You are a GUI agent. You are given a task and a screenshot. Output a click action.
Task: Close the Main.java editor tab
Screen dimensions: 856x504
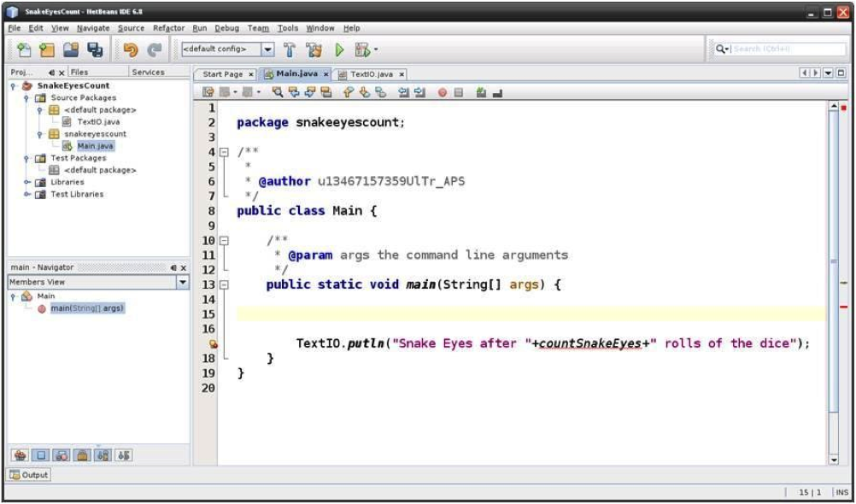[326, 74]
